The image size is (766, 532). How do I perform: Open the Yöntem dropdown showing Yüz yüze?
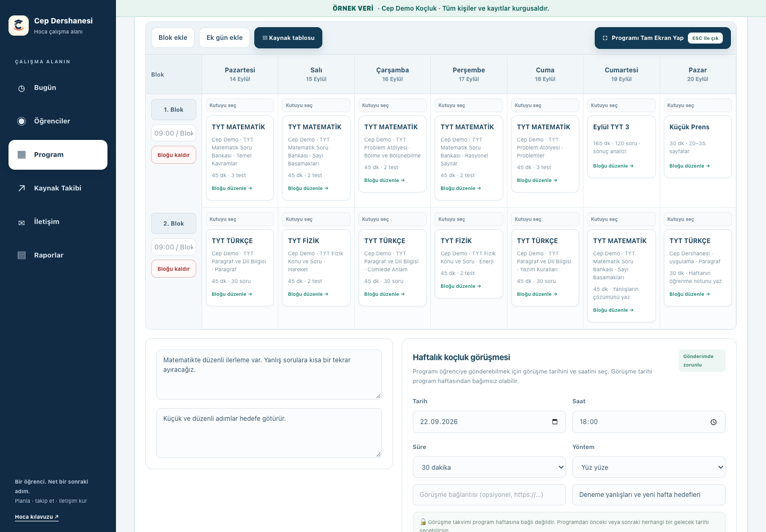point(649,467)
